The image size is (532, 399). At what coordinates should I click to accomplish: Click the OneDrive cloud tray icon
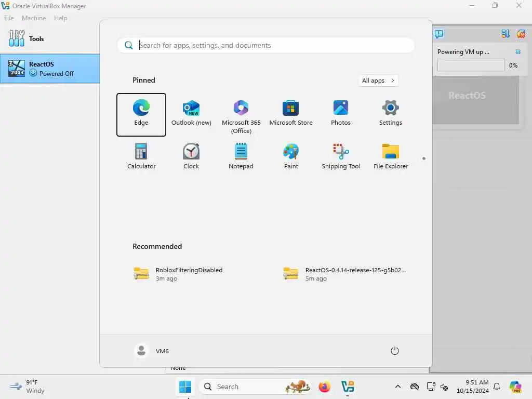pyautogui.click(x=415, y=387)
